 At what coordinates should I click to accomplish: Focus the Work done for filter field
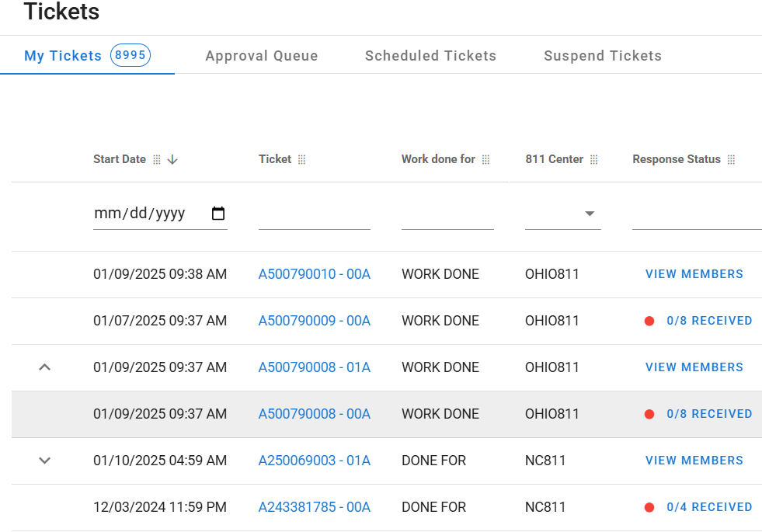tap(447, 215)
